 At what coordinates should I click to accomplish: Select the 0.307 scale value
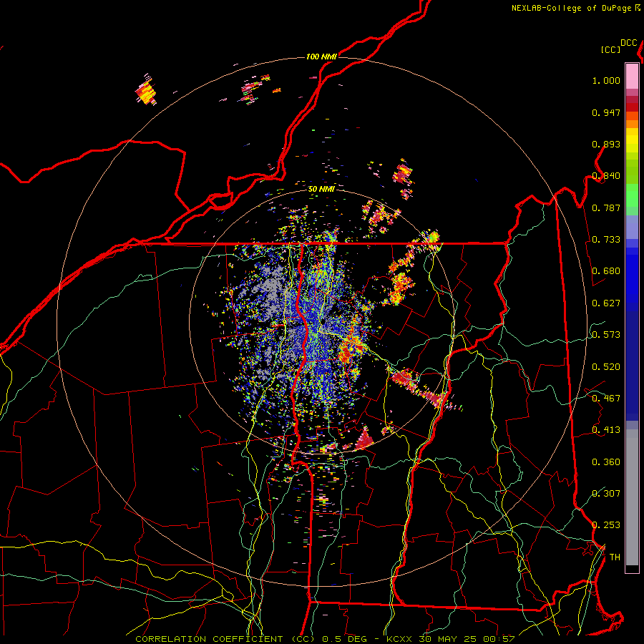tap(606, 493)
